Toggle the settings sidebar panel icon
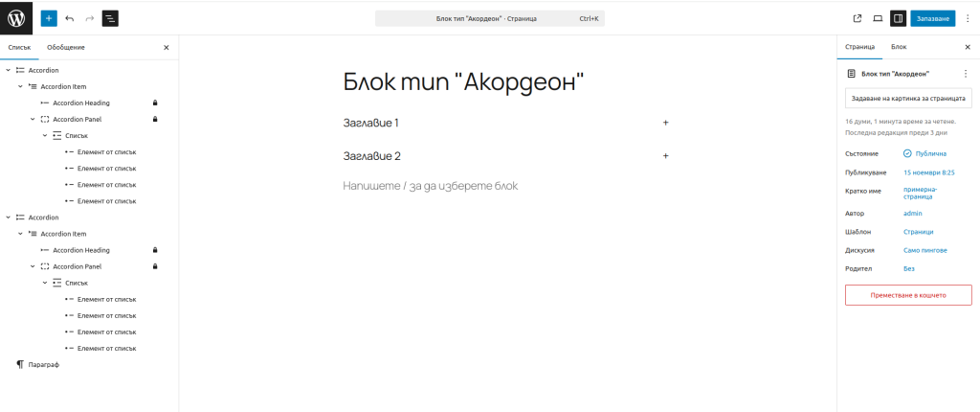Screen dimensions: 980x412 (x=898, y=18)
